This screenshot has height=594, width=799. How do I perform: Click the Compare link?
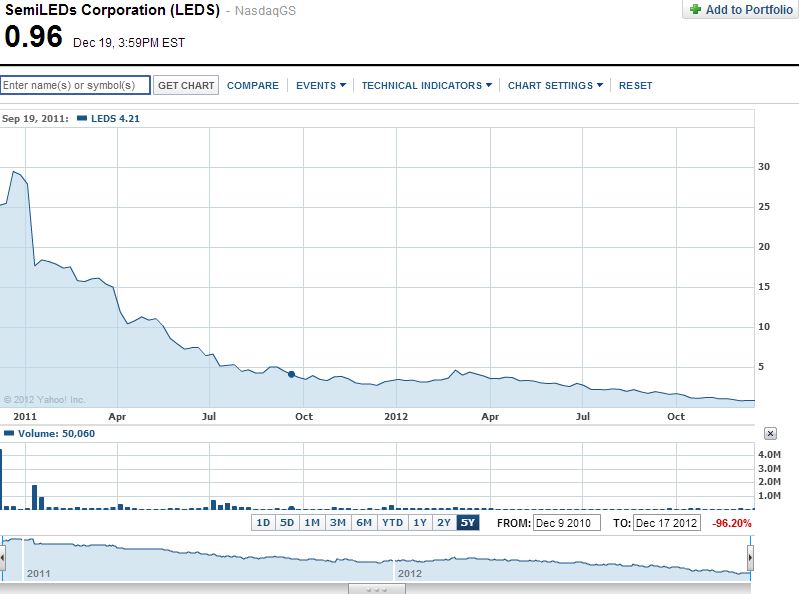pyautogui.click(x=253, y=86)
